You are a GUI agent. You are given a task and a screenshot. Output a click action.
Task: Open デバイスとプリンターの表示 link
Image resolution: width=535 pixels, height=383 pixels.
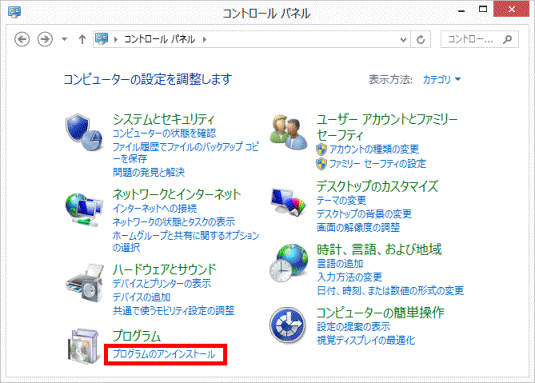[x=162, y=283]
